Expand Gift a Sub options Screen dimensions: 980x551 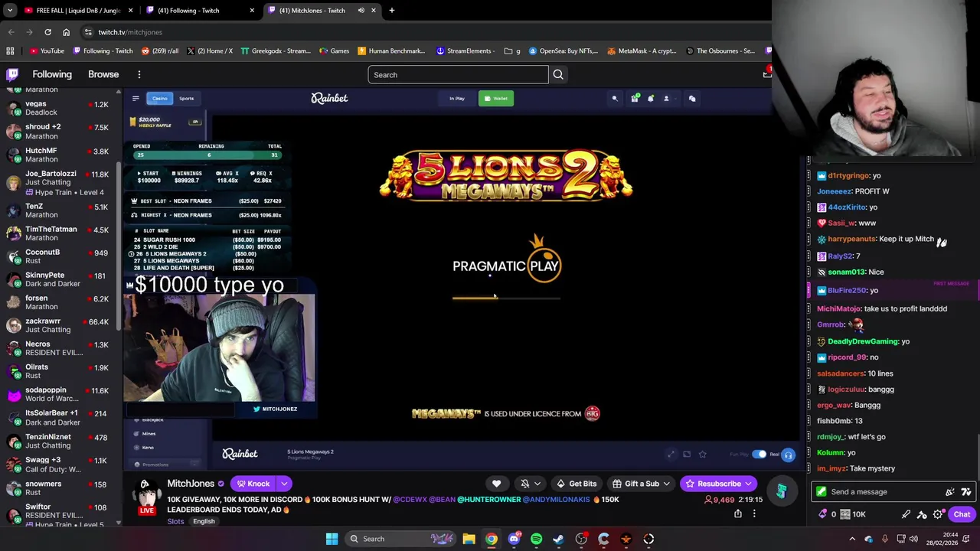666,484
